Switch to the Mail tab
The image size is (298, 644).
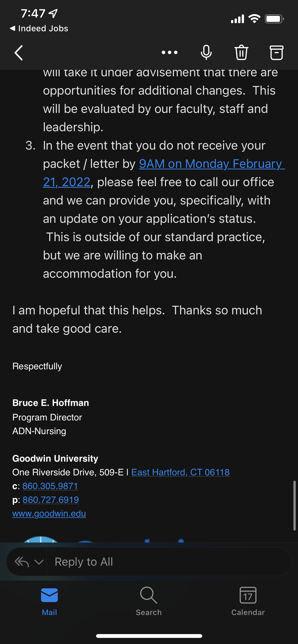pos(49,601)
